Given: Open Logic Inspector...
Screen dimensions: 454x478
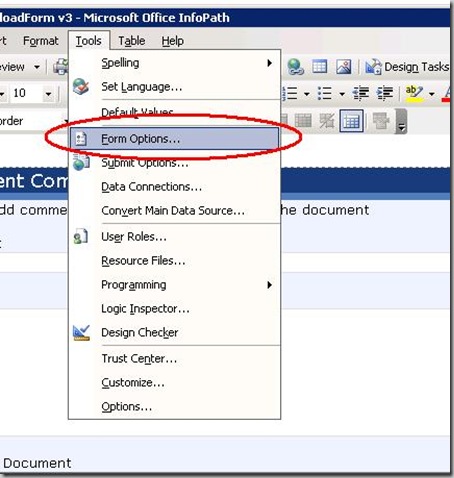Looking at the screenshot, I should pyautogui.click(x=174, y=309).
